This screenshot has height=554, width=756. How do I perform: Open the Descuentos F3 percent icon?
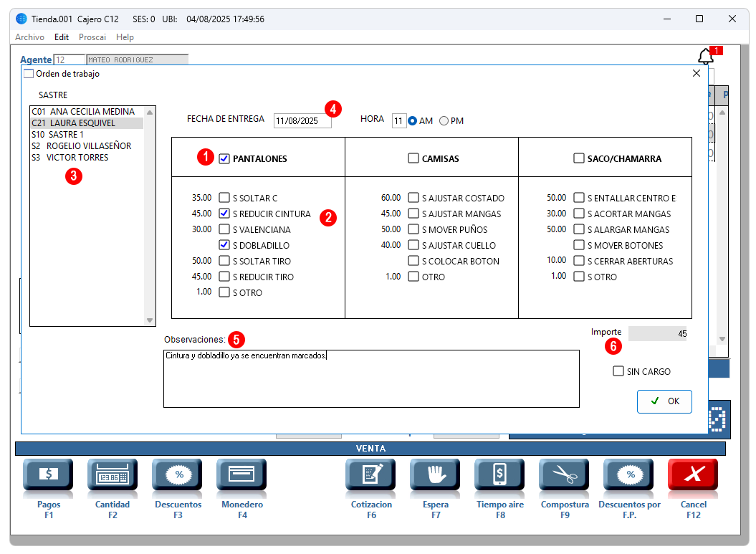click(x=177, y=475)
